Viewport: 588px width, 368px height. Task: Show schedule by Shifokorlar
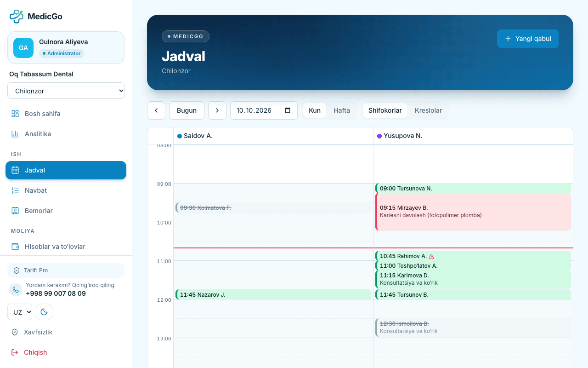pos(385,110)
